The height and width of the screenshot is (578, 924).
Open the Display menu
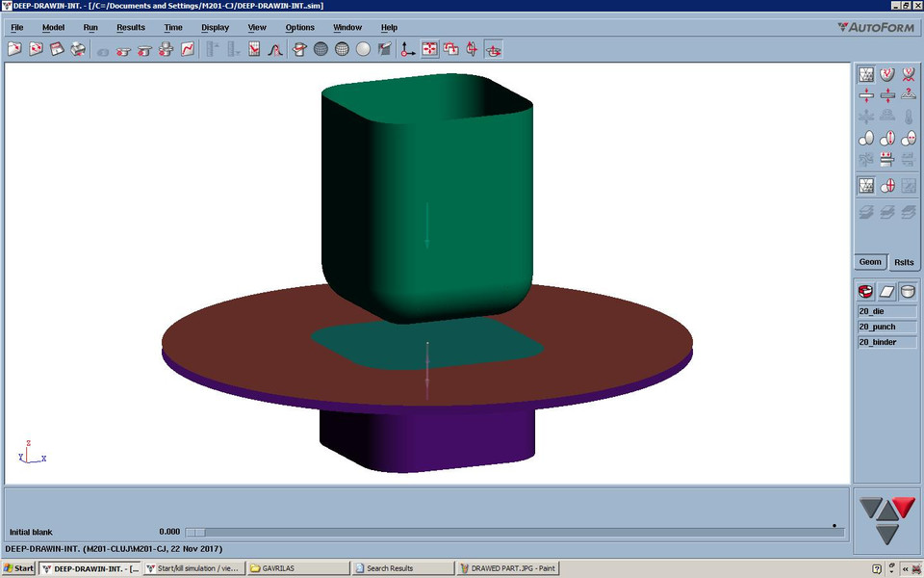[x=215, y=27]
